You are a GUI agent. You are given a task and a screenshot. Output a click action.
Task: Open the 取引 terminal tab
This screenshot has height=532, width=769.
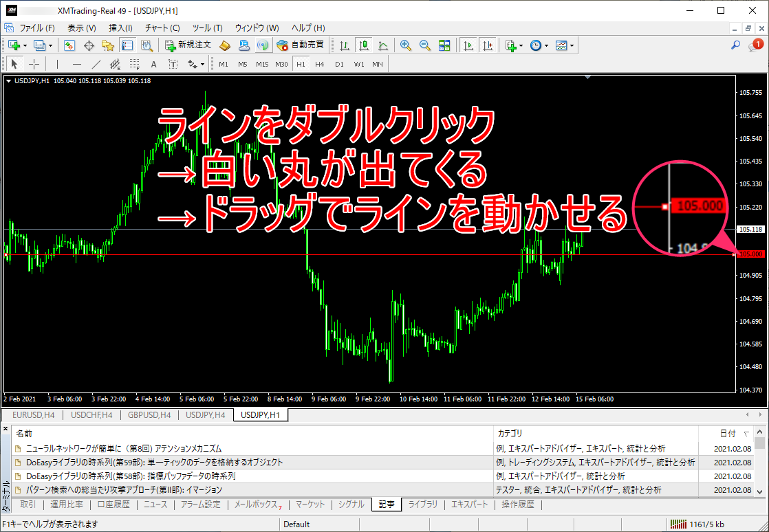click(28, 504)
